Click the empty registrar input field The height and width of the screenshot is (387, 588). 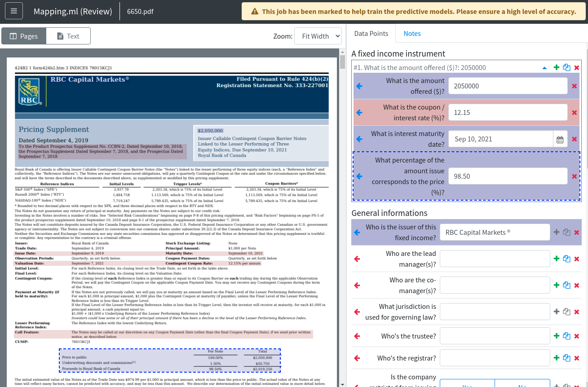pos(495,358)
